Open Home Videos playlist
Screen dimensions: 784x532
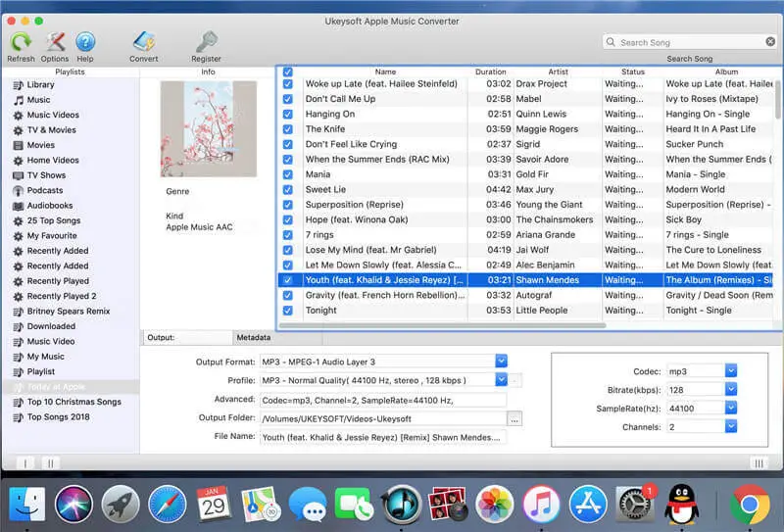tap(53, 161)
